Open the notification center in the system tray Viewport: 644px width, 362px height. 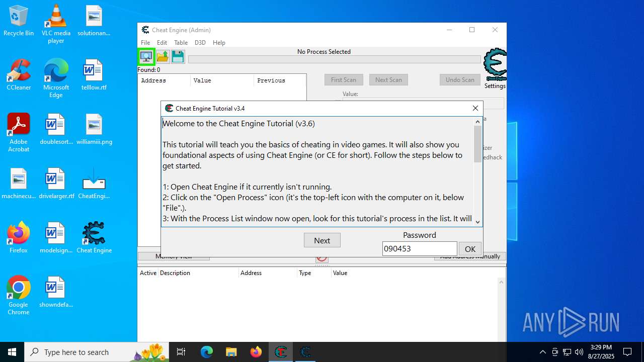coord(627,352)
